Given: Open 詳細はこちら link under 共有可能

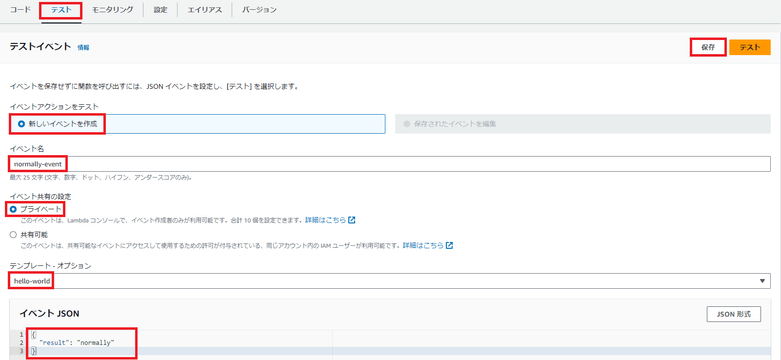Looking at the screenshot, I should [x=423, y=245].
